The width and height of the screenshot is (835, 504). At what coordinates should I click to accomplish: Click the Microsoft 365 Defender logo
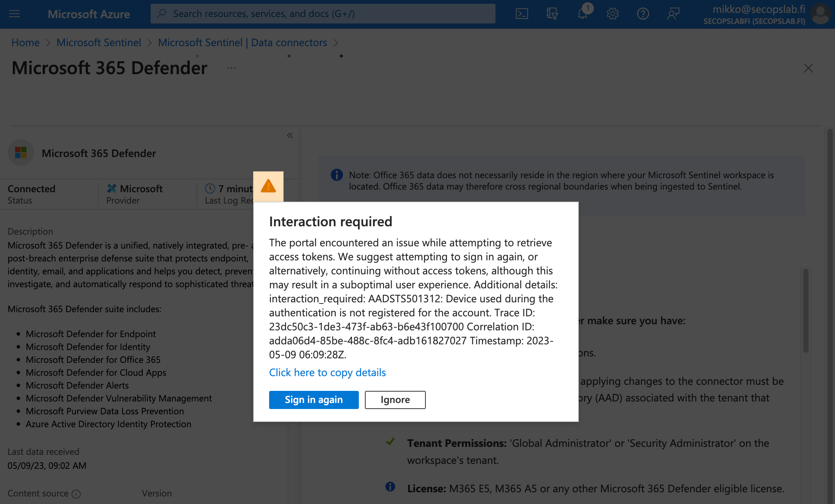(21, 153)
